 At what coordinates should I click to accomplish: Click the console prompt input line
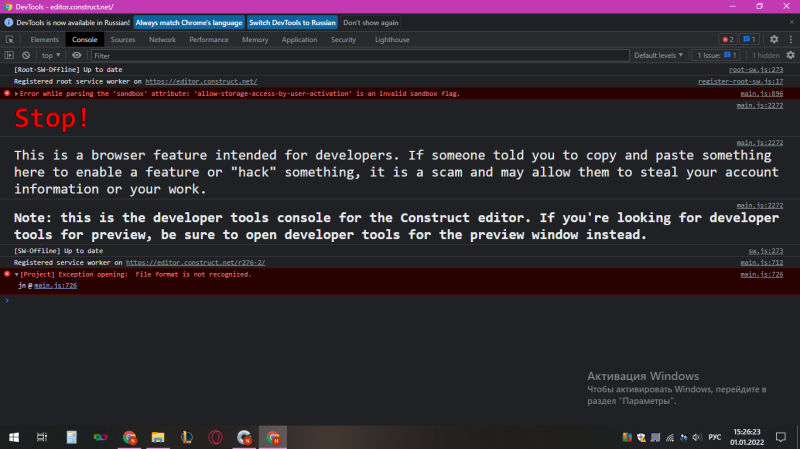(x=400, y=301)
